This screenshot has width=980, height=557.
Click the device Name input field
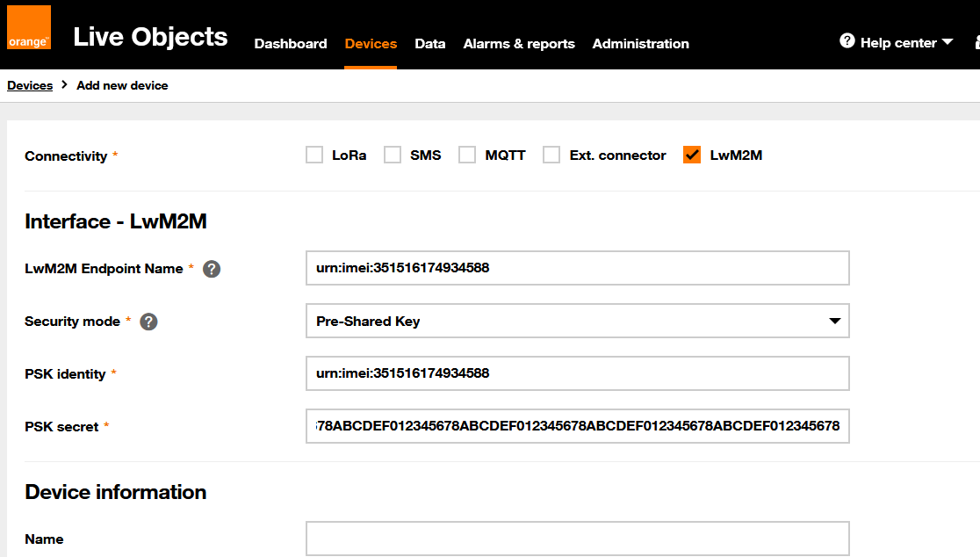point(577,539)
